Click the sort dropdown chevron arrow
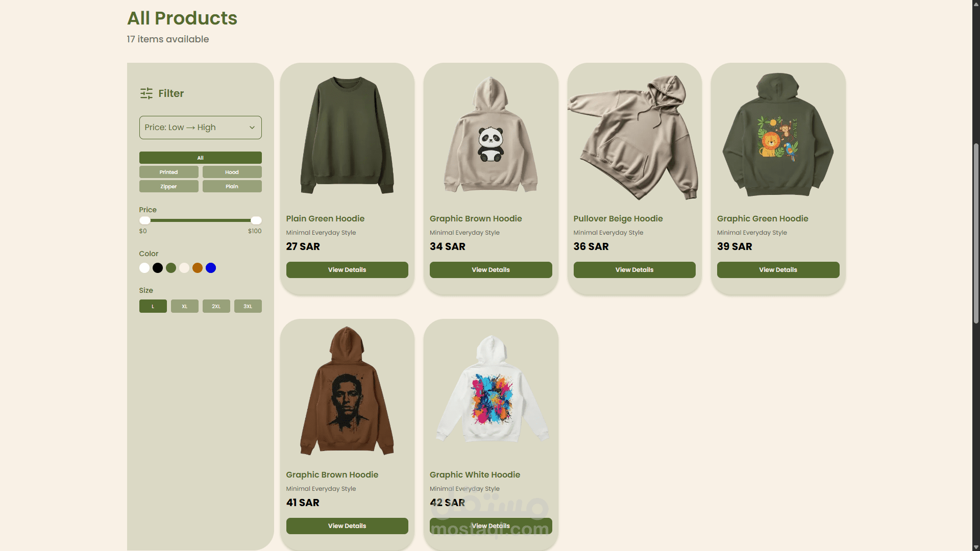980x551 pixels. tap(252, 128)
